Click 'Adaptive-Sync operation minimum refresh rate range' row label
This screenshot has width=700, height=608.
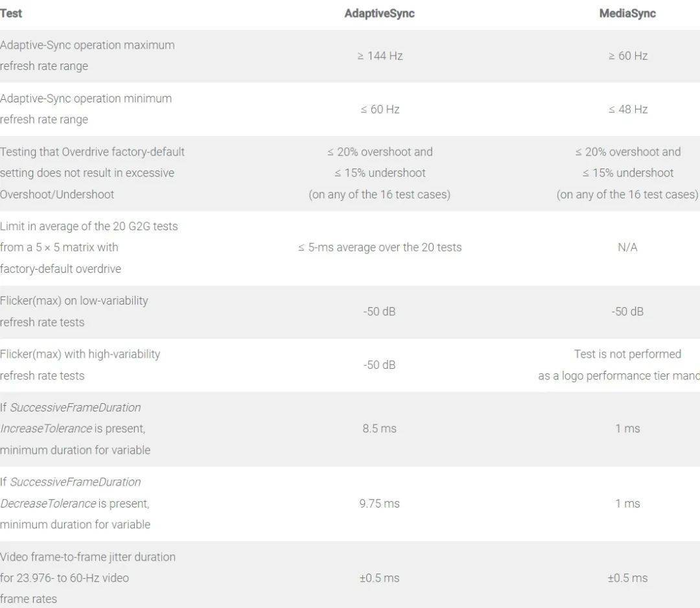pos(86,109)
